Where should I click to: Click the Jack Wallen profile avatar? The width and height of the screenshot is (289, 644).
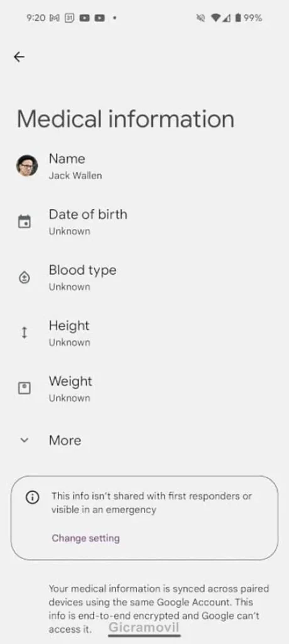tap(27, 166)
